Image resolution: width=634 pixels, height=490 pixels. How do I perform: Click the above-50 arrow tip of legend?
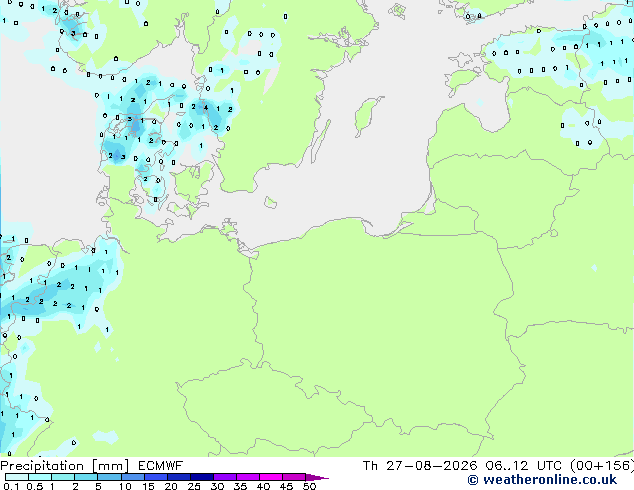pos(317,478)
